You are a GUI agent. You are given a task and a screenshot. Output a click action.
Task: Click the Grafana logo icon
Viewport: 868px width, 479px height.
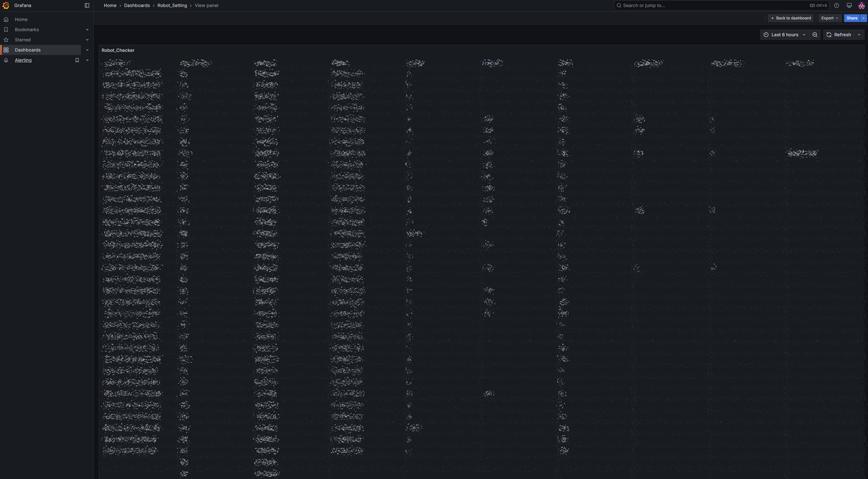click(x=6, y=6)
